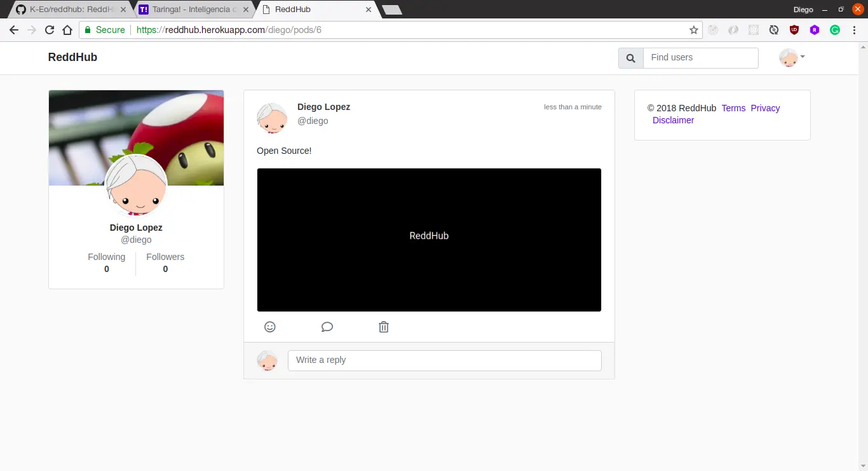Click the green Secure padlock icon
Screen dimensions: 868x471
click(x=88, y=30)
